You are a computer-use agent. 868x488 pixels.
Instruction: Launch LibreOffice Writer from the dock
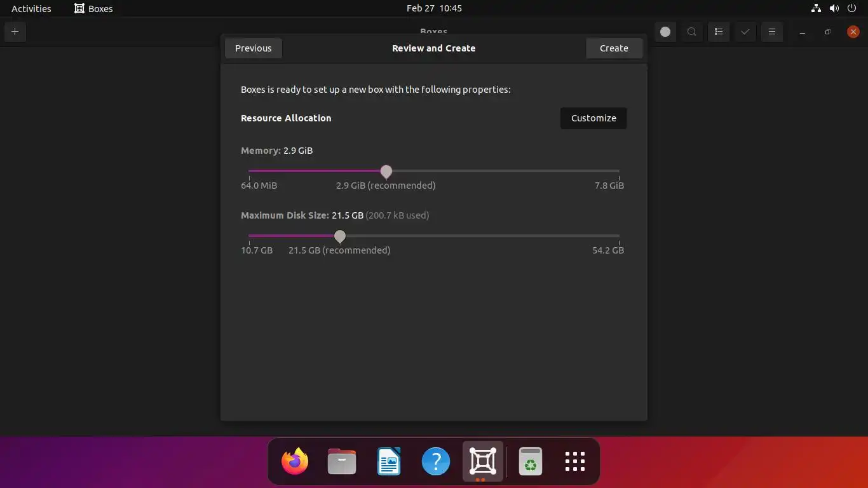(x=389, y=461)
